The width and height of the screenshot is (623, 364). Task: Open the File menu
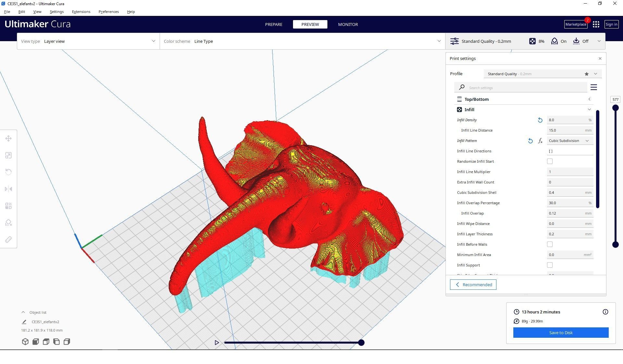pyautogui.click(x=7, y=12)
